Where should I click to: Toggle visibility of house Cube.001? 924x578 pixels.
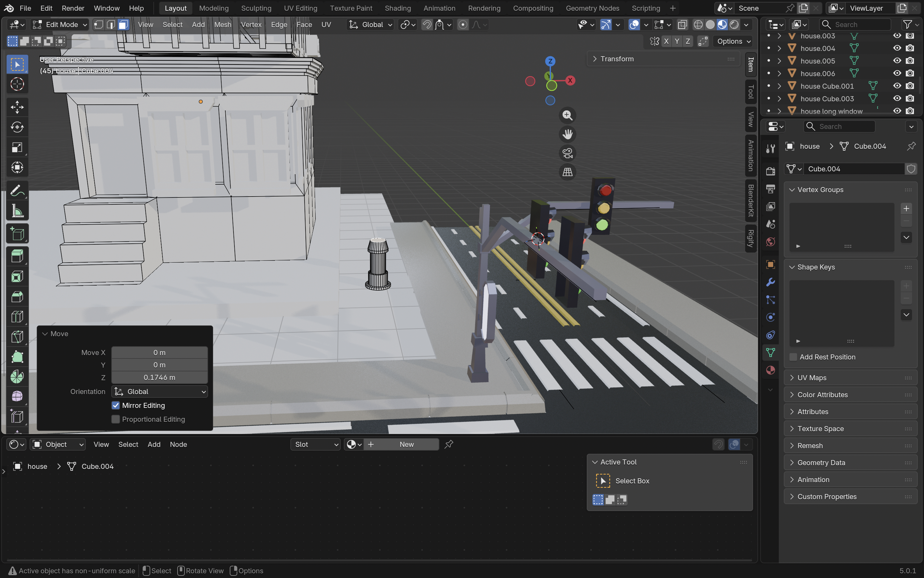897,86
